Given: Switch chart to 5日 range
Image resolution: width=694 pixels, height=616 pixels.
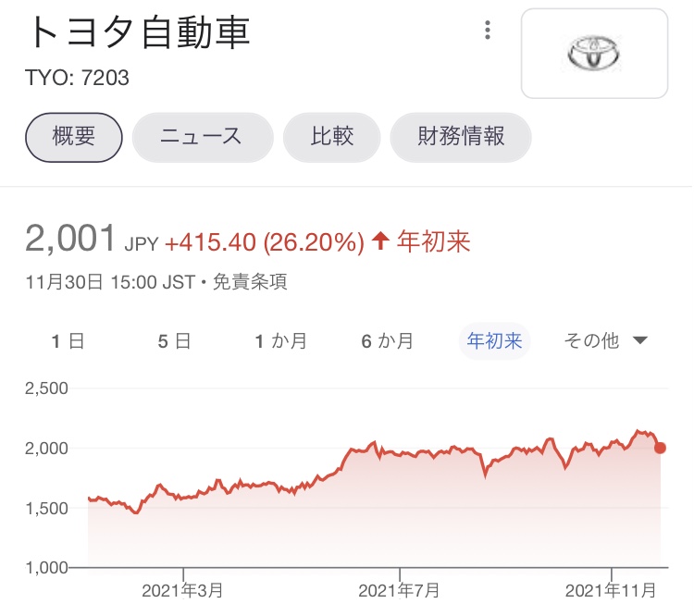Looking at the screenshot, I should [174, 341].
